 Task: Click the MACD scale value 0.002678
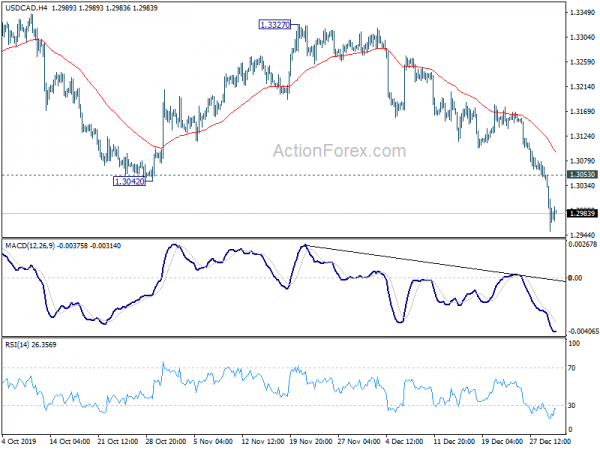(582, 244)
